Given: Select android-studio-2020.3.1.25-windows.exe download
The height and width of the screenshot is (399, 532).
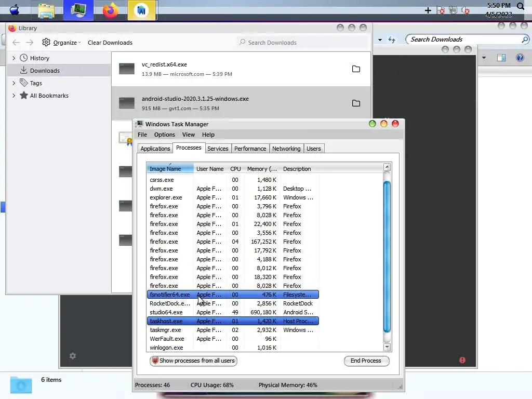Looking at the screenshot, I should (241, 103).
